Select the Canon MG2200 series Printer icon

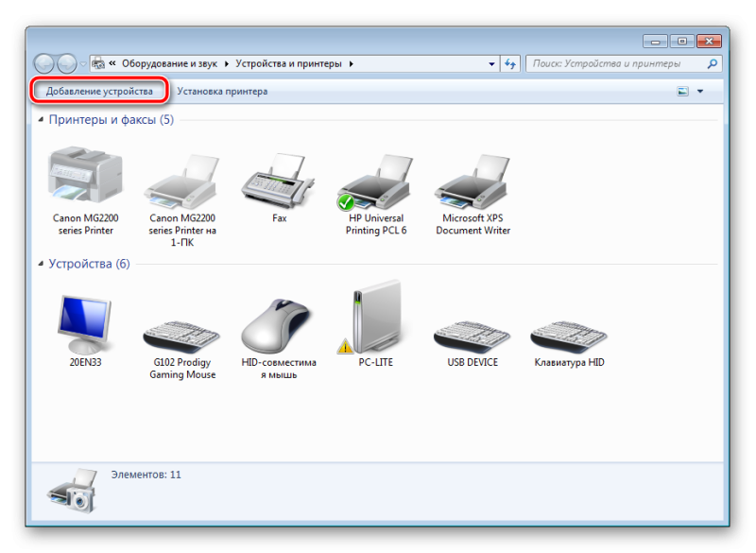85,176
